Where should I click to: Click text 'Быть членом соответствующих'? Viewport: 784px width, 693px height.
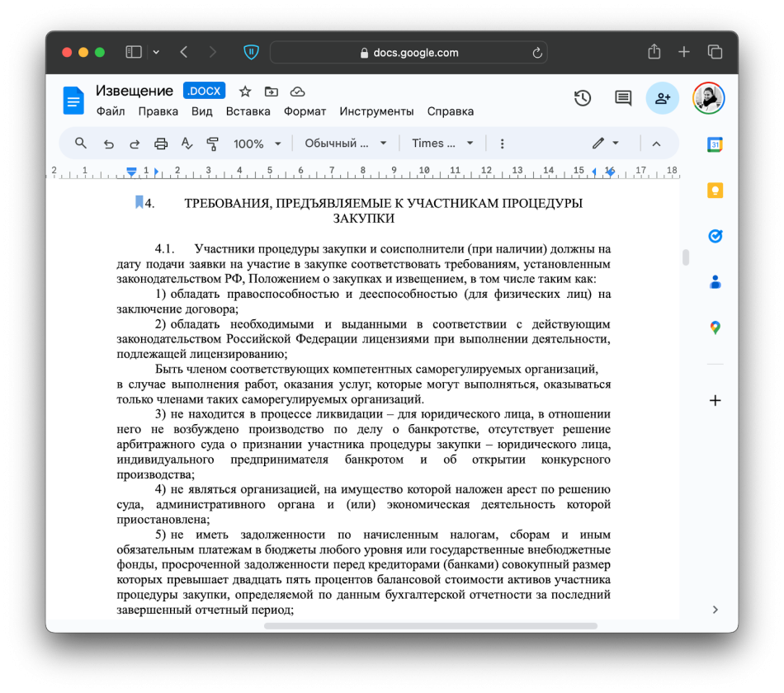(242, 369)
